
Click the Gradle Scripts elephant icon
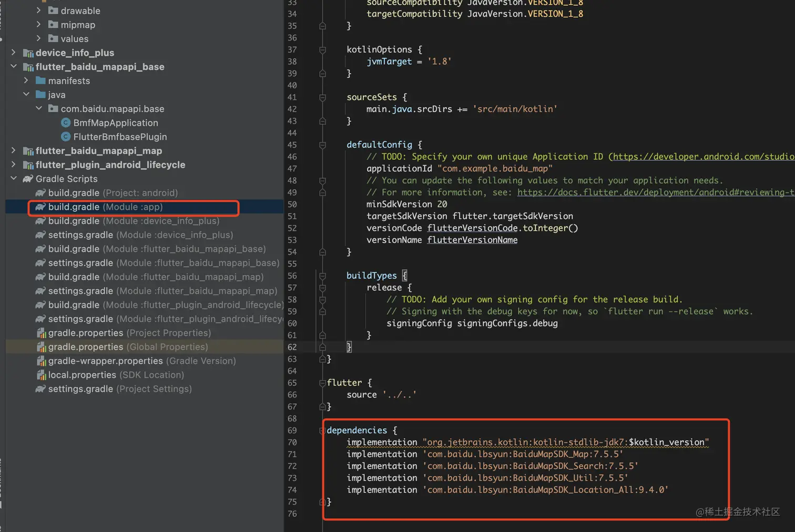(28, 179)
